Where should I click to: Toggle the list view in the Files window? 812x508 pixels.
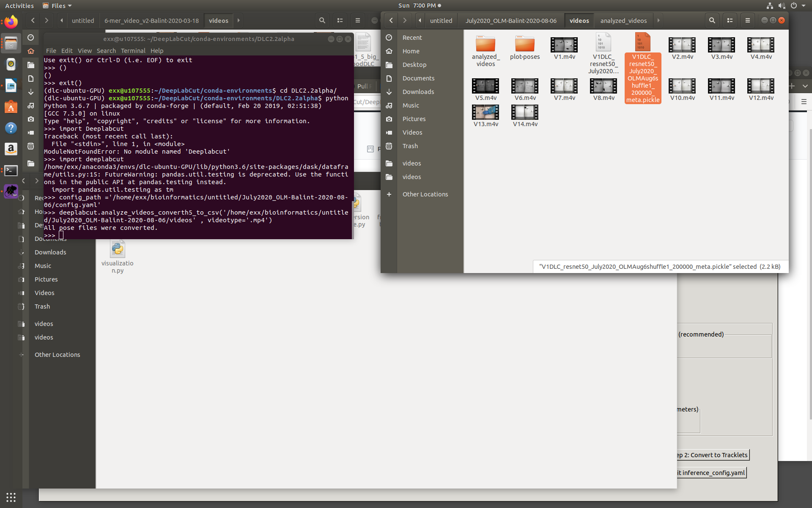pyautogui.click(x=730, y=20)
